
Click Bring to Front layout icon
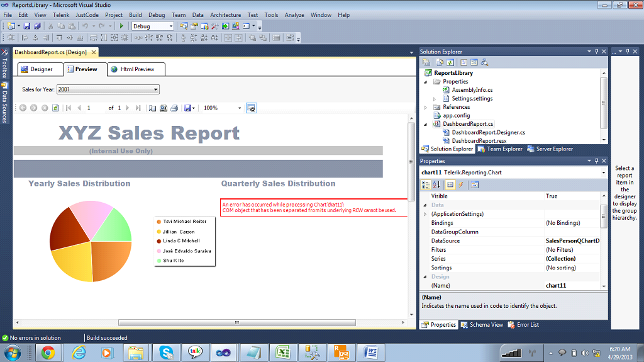[252, 38]
